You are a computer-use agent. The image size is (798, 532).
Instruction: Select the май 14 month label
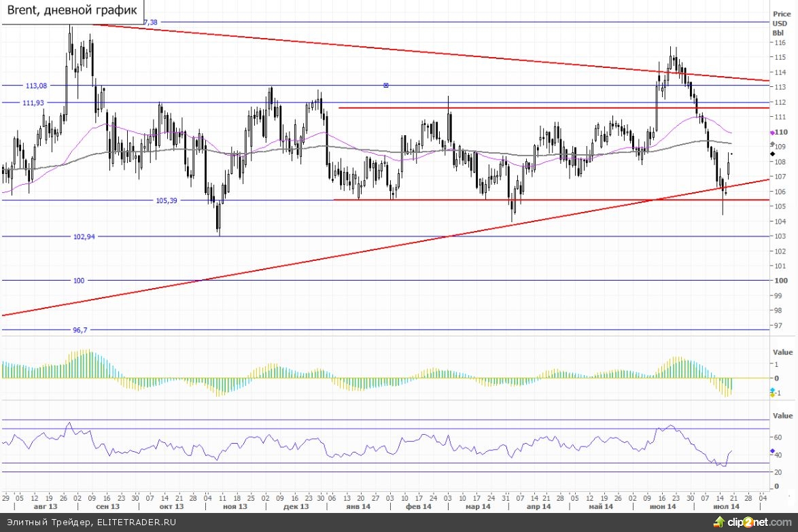[601, 507]
